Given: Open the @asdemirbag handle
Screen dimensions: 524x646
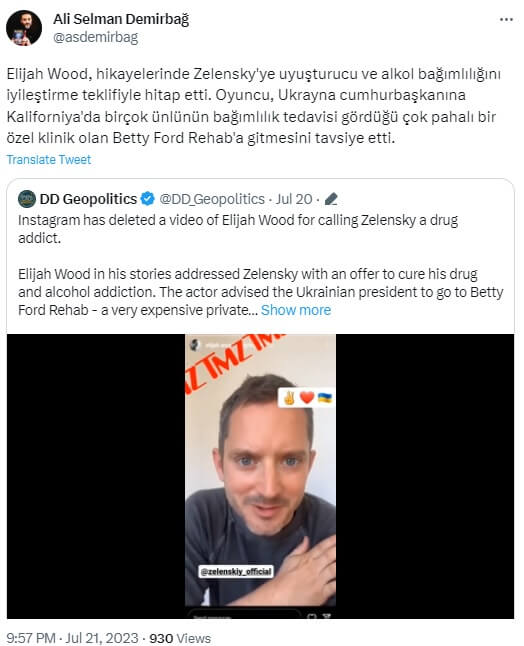Looking at the screenshot, I should click(x=96, y=37).
